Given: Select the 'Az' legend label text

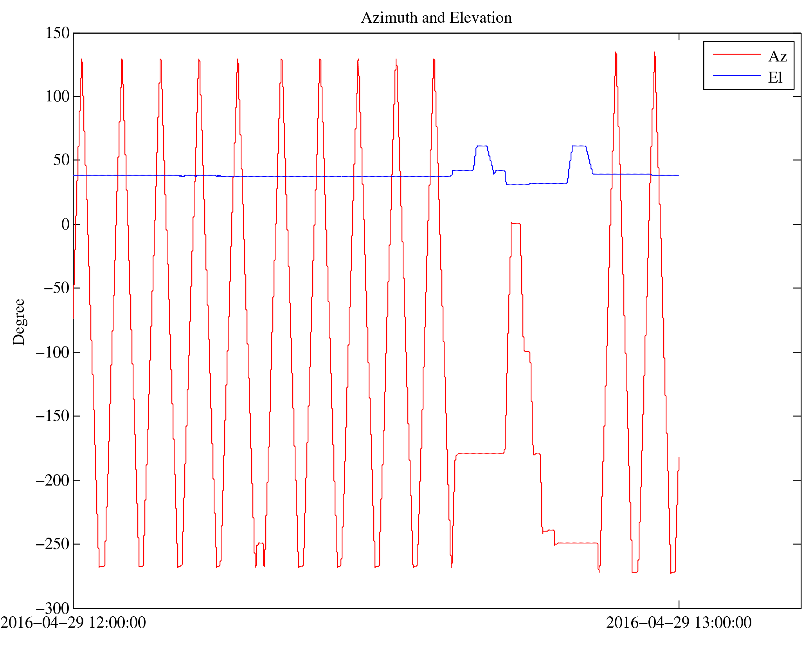Looking at the screenshot, I should point(777,57).
